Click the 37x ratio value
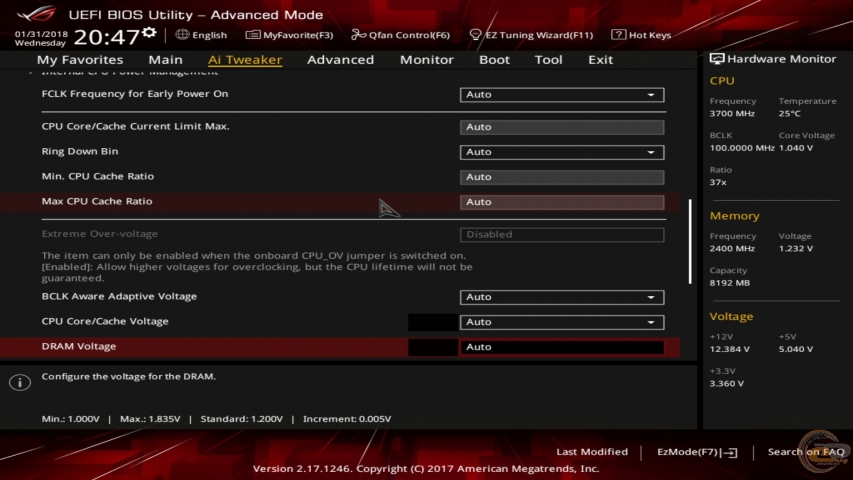 click(x=718, y=182)
